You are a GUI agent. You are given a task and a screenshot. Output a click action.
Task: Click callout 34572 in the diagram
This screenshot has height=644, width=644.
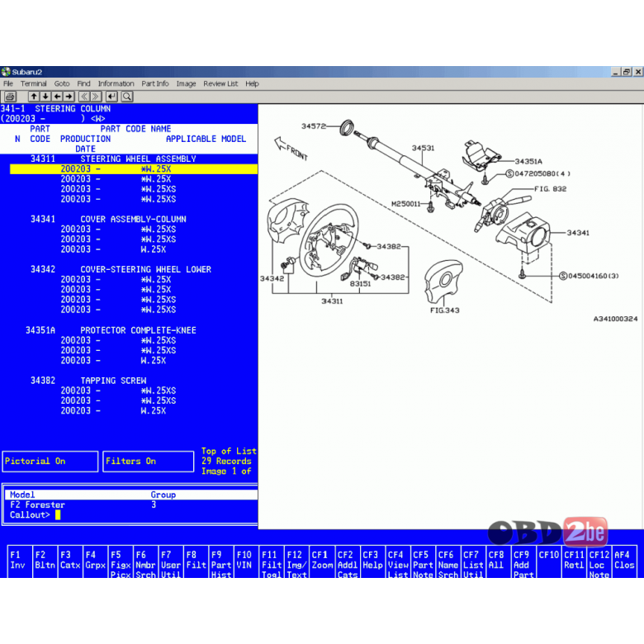click(314, 126)
